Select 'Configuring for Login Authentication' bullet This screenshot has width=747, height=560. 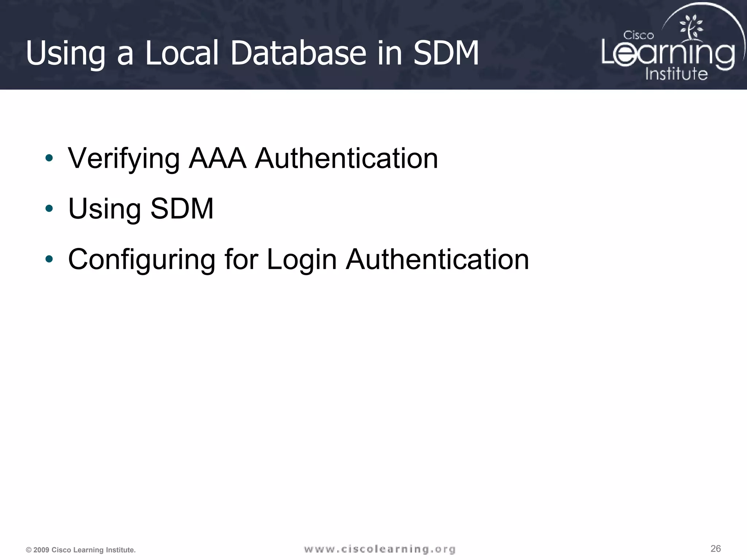click(298, 260)
